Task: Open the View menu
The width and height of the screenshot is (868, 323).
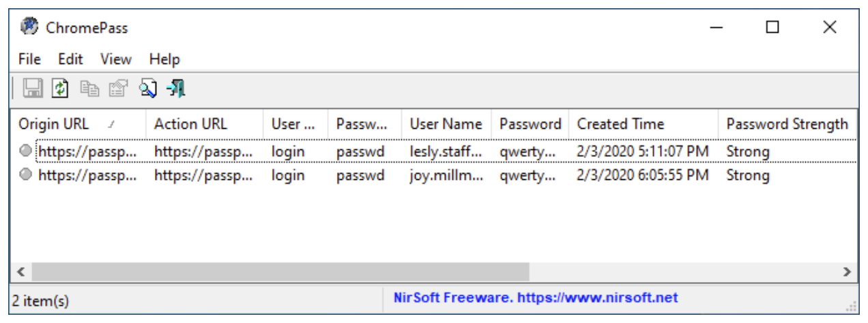Action: (x=116, y=59)
